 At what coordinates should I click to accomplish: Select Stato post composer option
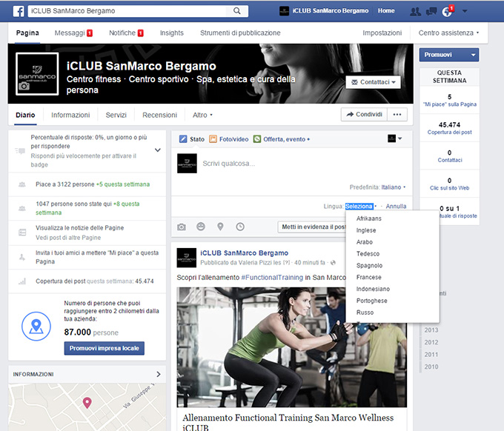[x=191, y=139]
